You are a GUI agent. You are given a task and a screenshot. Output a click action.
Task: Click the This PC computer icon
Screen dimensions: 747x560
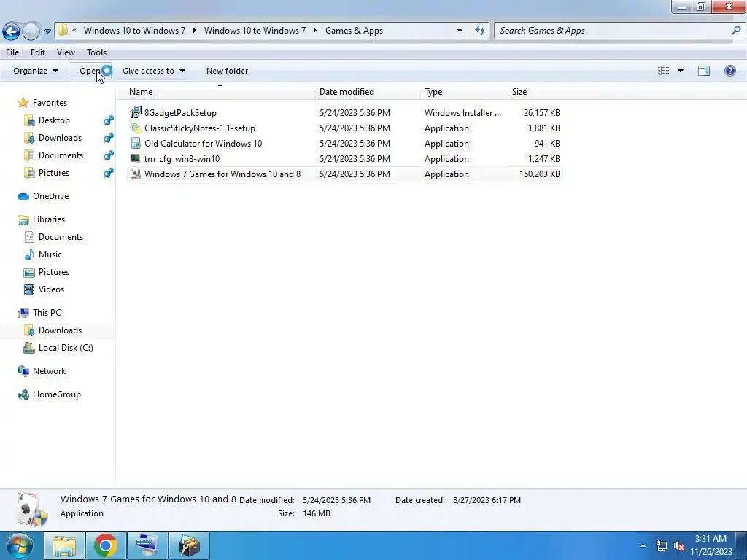23,313
